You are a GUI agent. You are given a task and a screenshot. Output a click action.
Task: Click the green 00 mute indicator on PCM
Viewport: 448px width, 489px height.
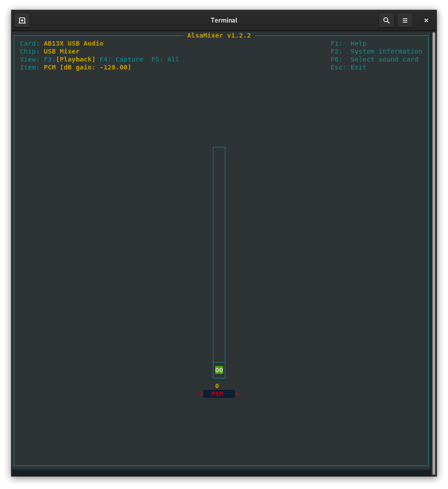(219, 370)
